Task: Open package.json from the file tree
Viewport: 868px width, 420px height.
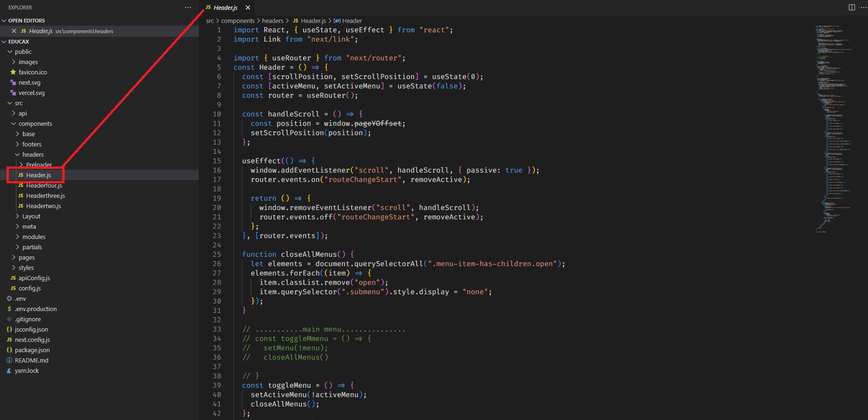Action: (32, 350)
